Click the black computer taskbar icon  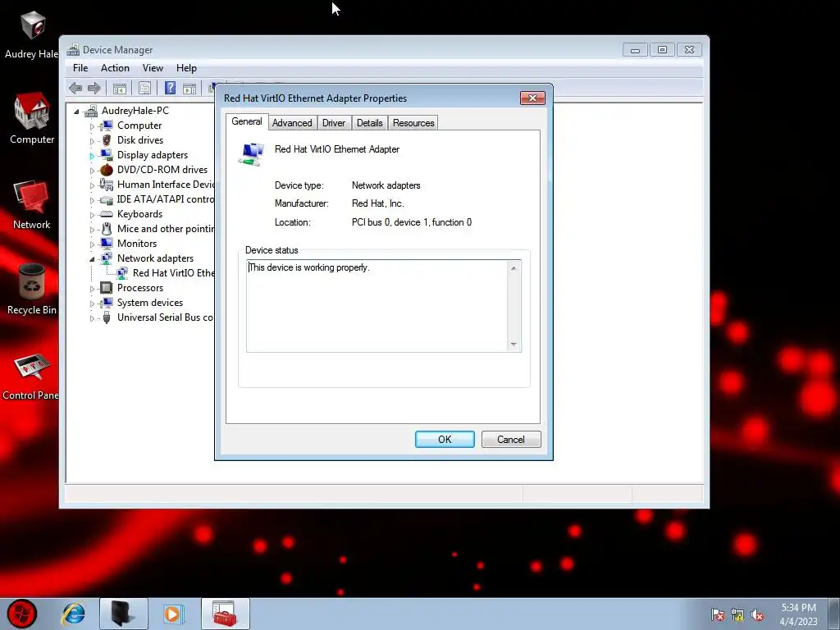[123, 614]
